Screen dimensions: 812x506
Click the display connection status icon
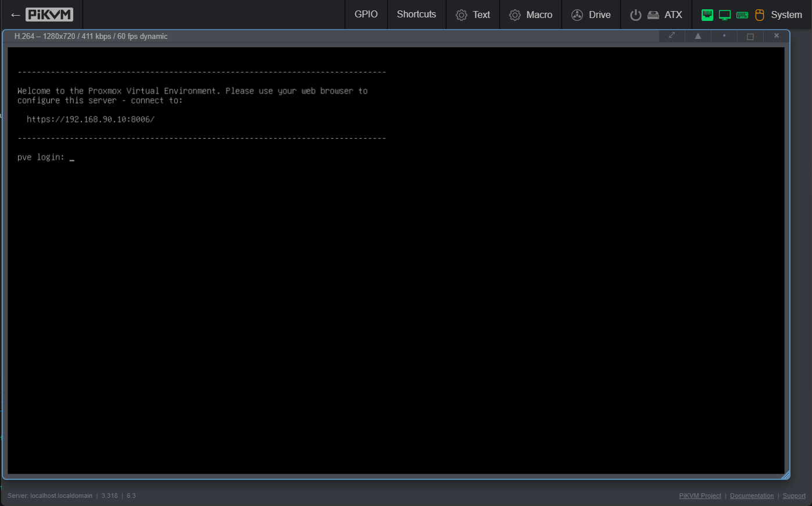(x=724, y=15)
